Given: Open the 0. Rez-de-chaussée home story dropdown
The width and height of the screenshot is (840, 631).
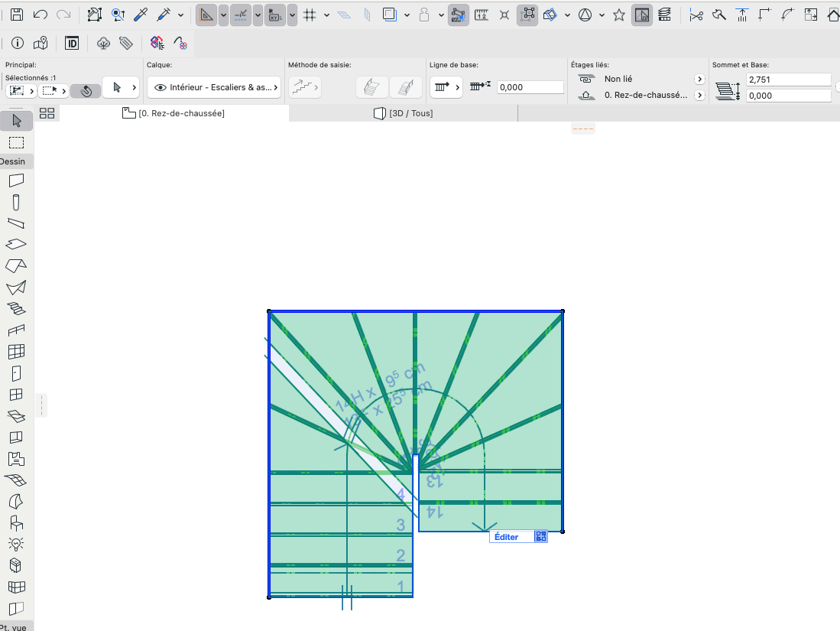Looking at the screenshot, I should 699,96.
